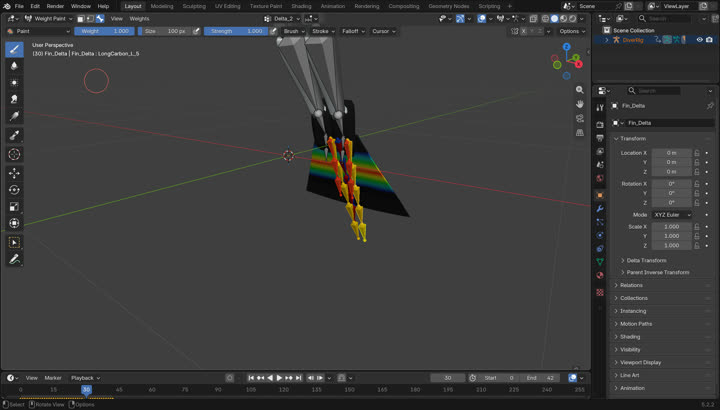Toggle the Scale X lock icon
Screen dimensions: 720x410
(x=697, y=227)
